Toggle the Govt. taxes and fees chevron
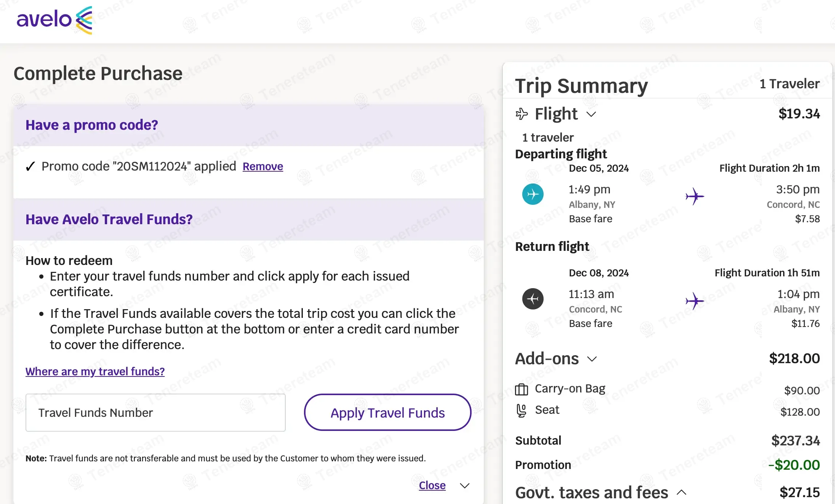Image resolution: width=835 pixels, height=504 pixels. [x=682, y=493]
